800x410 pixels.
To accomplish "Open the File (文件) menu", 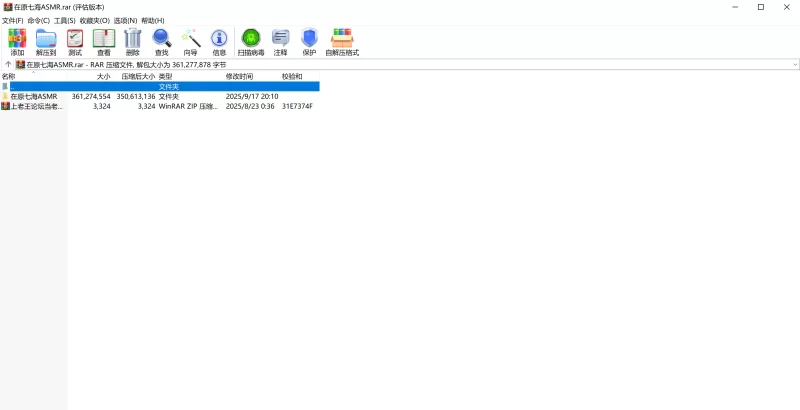I will [13, 20].
